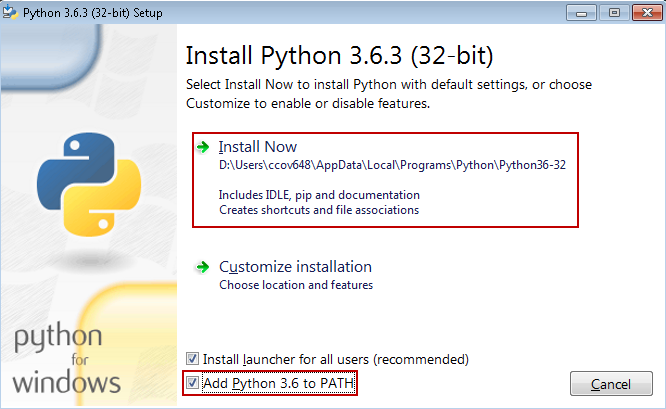The height and width of the screenshot is (409, 666).
Task: Click the "python for windows" branding text
Action: (x=67, y=358)
